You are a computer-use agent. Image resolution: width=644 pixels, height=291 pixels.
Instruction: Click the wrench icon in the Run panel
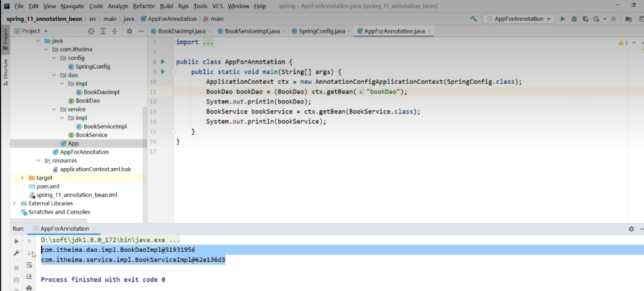(17, 253)
